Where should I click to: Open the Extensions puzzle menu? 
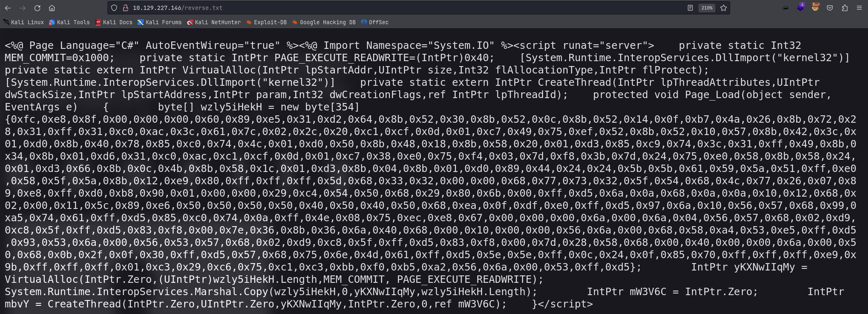tap(845, 8)
